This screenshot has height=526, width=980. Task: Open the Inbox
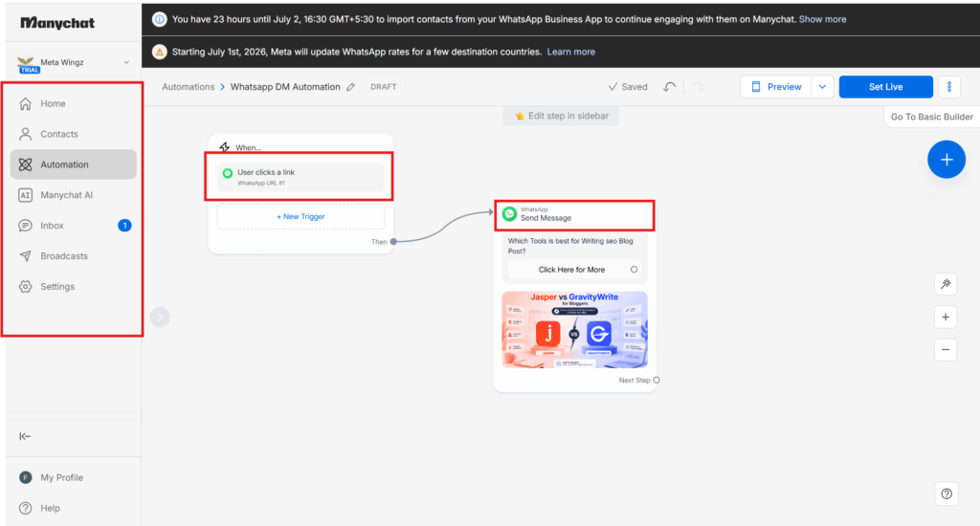pyautogui.click(x=73, y=226)
